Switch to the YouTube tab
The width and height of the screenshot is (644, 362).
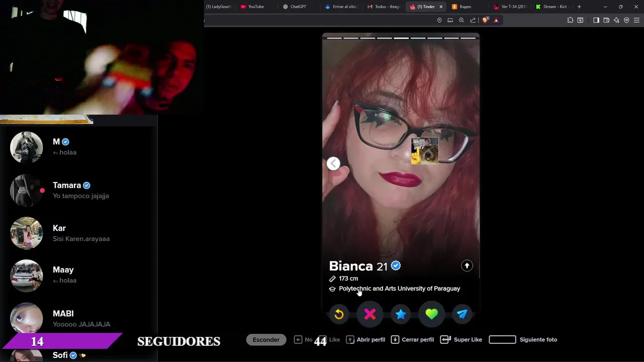(x=256, y=7)
